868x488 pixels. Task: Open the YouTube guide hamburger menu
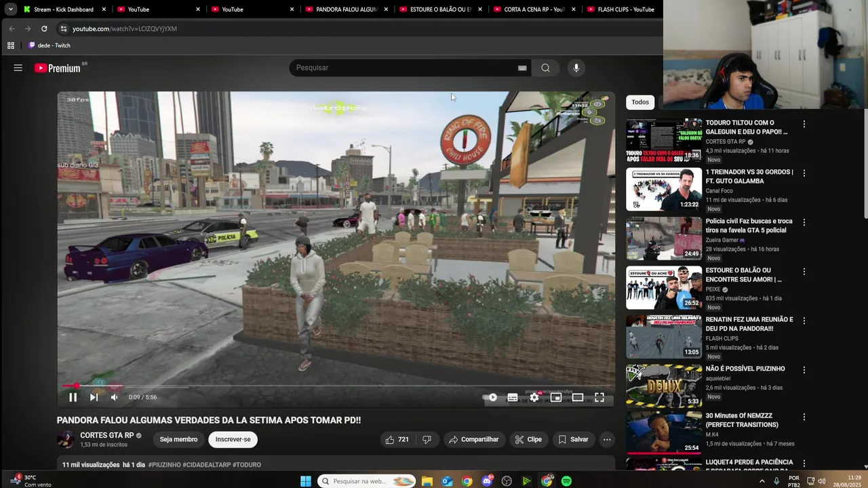tap(18, 68)
